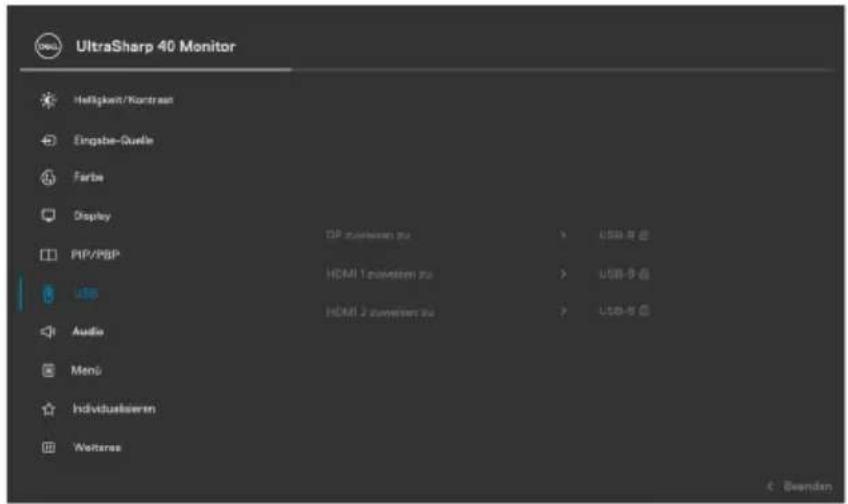
Task: Select the Display monitor icon
Action: pyautogui.click(x=48, y=216)
